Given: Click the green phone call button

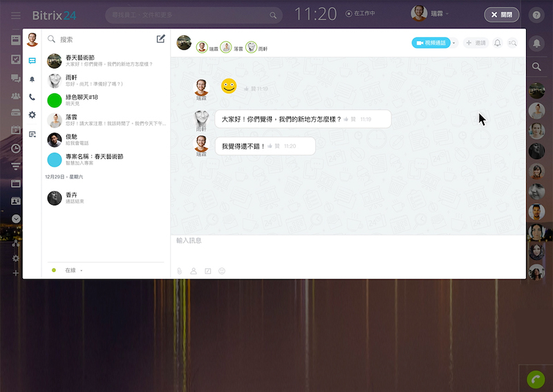Looking at the screenshot, I should (536, 380).
